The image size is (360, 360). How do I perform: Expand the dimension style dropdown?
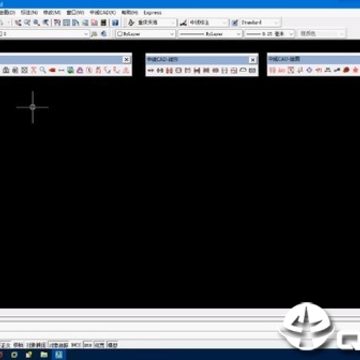tap(225, 23)
